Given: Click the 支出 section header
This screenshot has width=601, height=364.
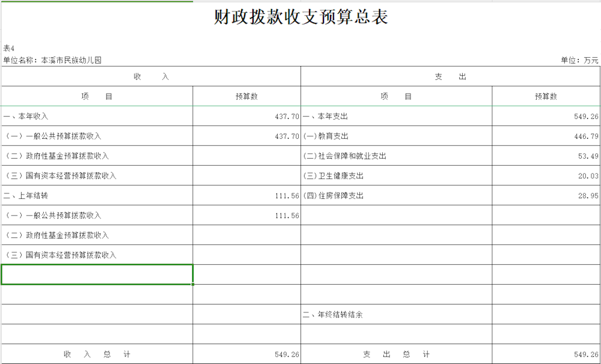Looking at the screenshot, I should tap(450, 77).
